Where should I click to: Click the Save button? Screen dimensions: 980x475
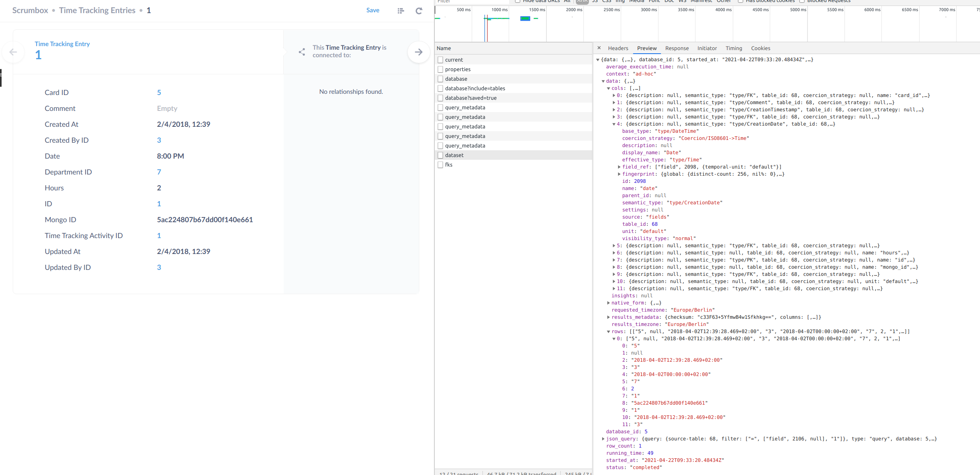point(372,10)
